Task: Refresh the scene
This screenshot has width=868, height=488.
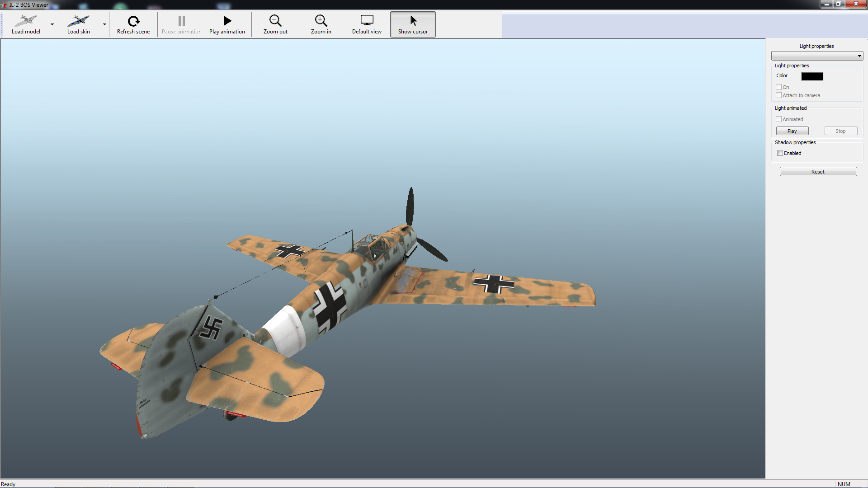Action: (x=133, y=24)
